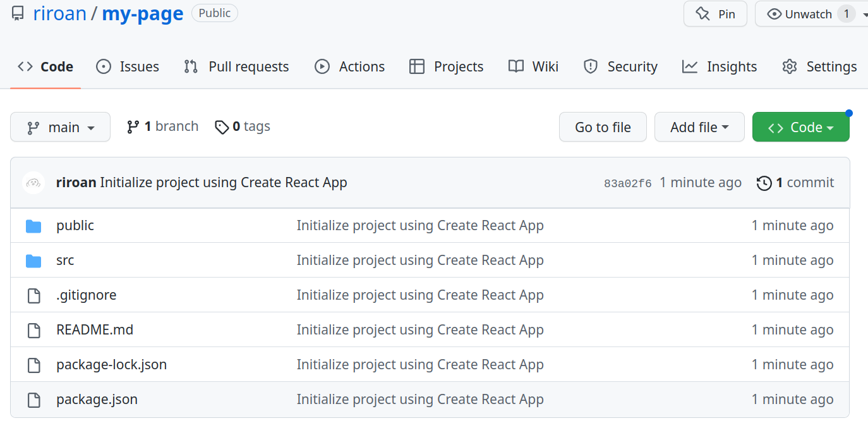Click the commit history clock icon
This screenshot has height=423, width=868.
click(x=764, y=183)
